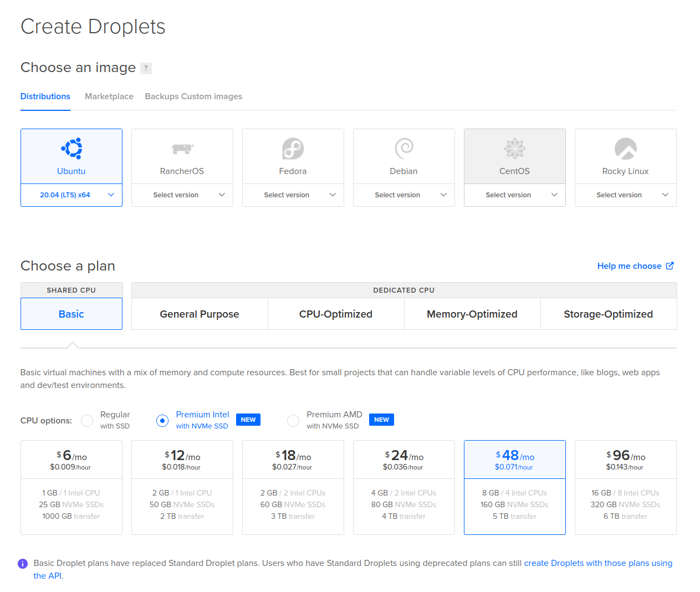This screenshot has height=592, width=700.
Task: Enable the Regular with SSD CPU option
Action: tap(86, 420)
